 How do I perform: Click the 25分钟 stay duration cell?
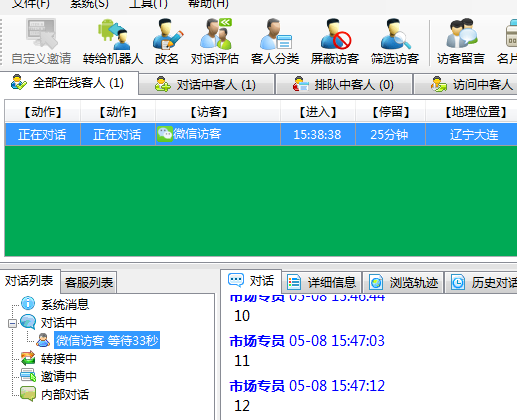tap(389, 135)
